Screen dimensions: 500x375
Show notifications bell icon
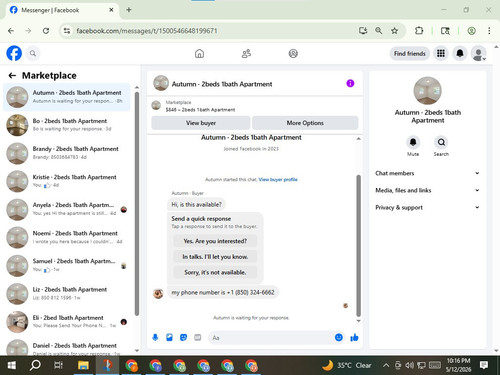tap(460, 53)
